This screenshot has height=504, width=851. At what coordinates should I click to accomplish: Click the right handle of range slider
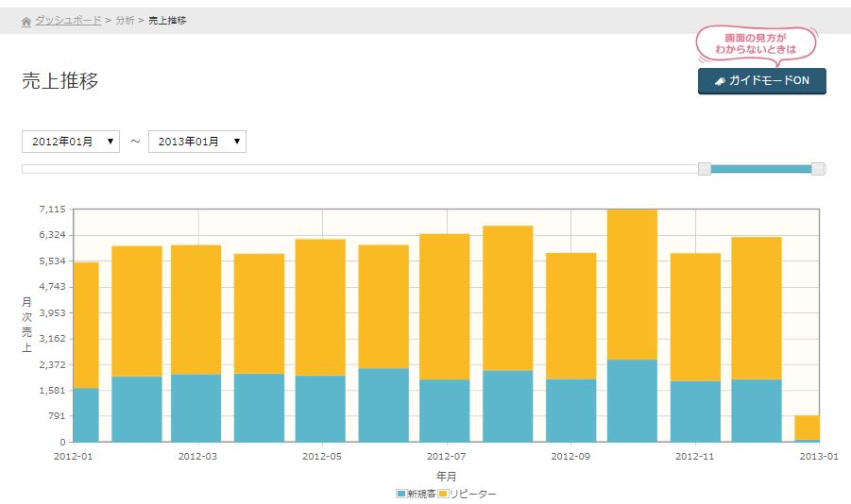tap(818, 169)
